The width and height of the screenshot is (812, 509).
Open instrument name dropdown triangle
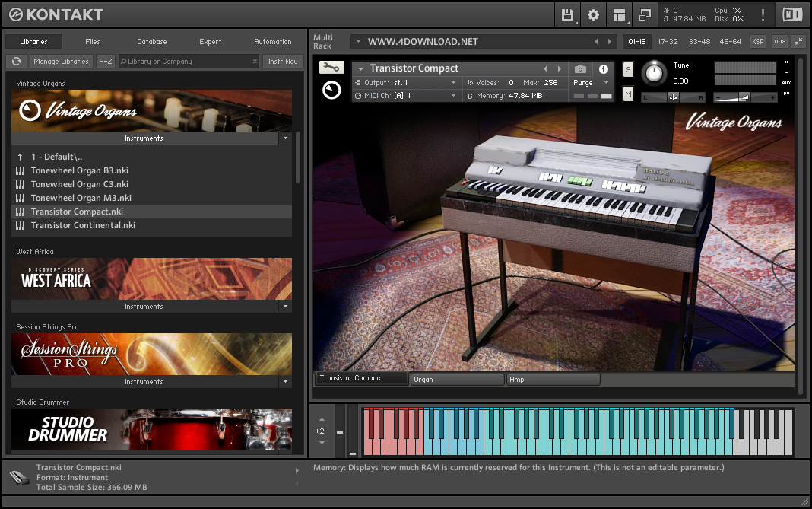361,68
